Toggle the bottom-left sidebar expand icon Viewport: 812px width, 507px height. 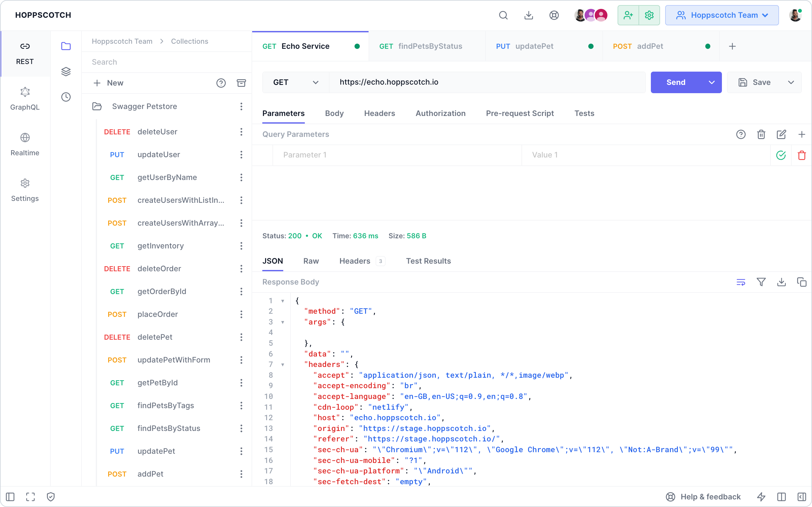(x=10, y=497)
